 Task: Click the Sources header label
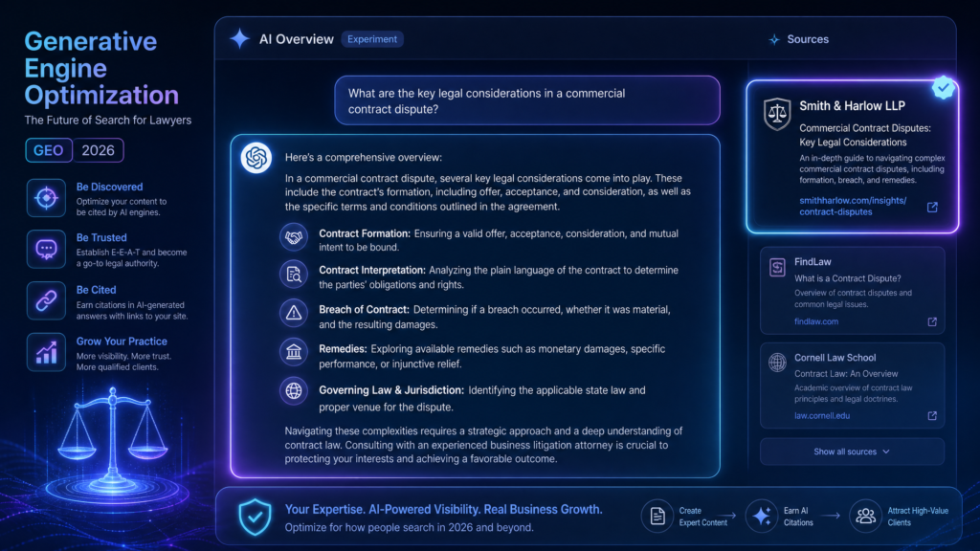click(808, 39)
